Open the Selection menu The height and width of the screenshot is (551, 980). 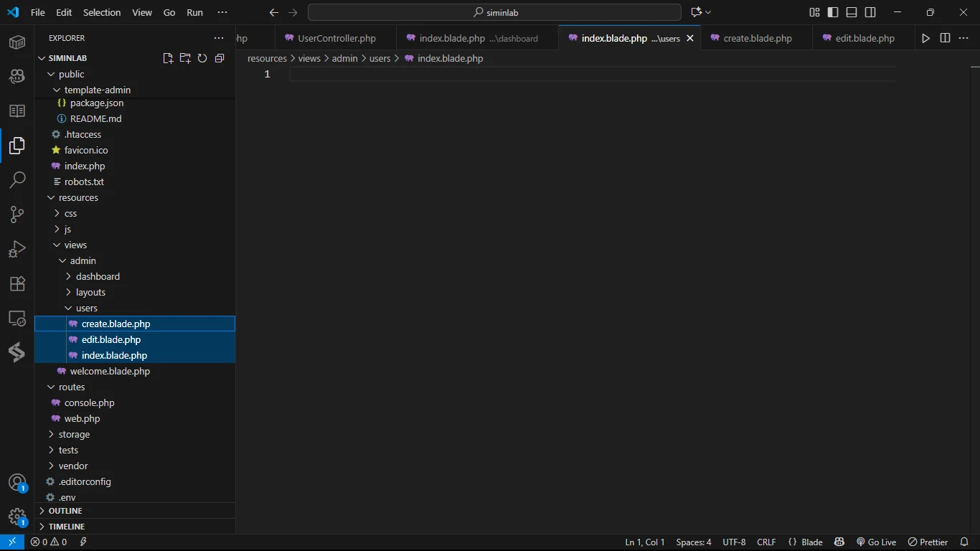tap(102, 12)
